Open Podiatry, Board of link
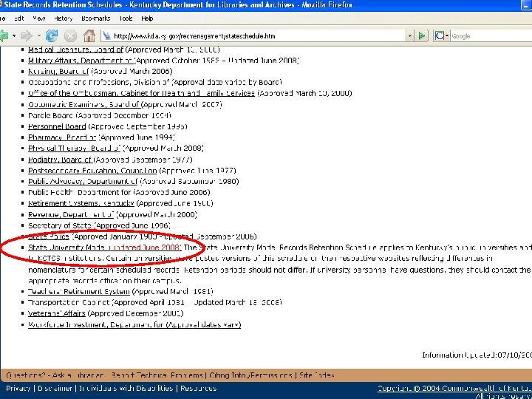This screenshot has height=399, width=532. click(60, 160)
